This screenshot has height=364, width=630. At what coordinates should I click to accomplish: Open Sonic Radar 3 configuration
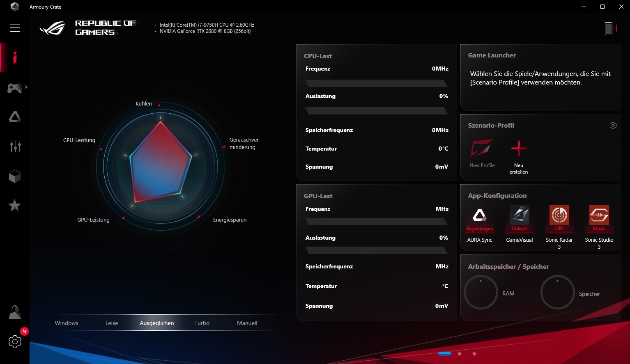click(x=559, y=219)
